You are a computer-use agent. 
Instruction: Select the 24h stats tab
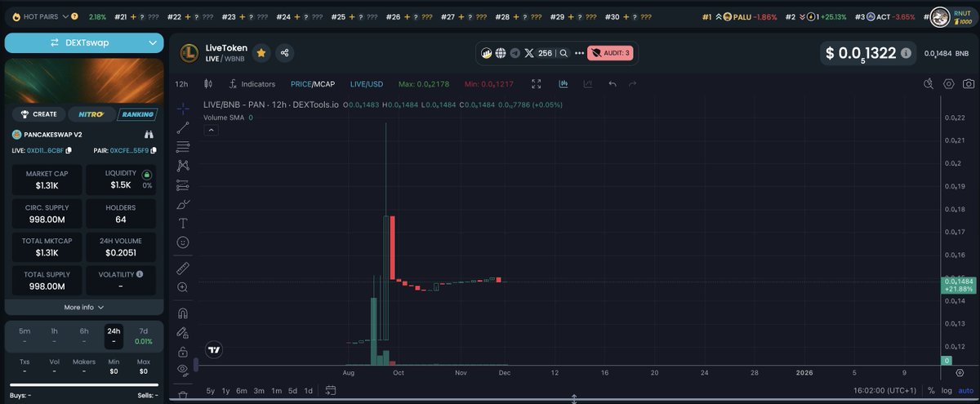pos(114,335)
